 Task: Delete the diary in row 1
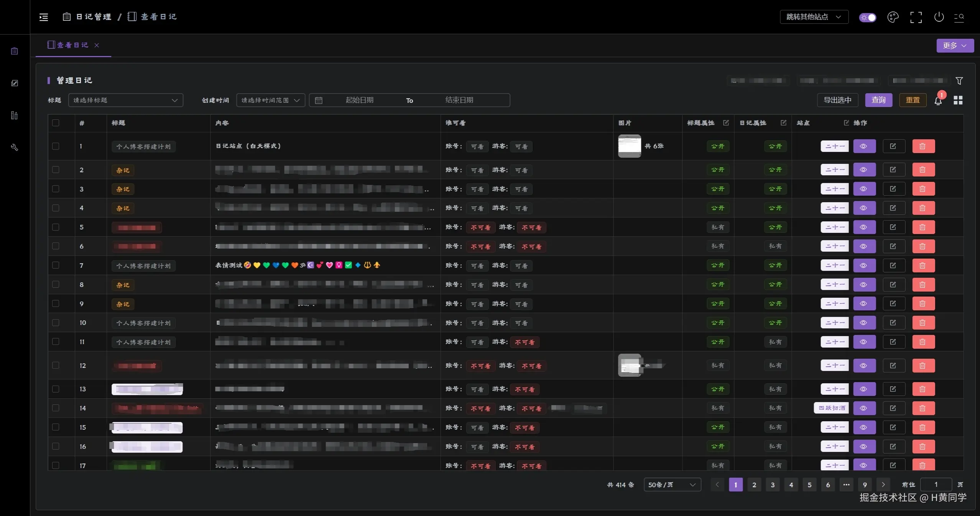click(923, 146)
